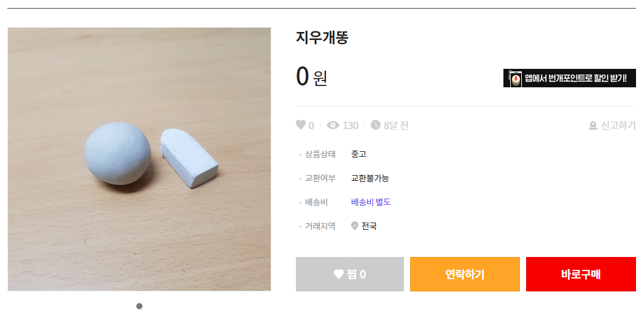The height and width of the screenshot is (324, 644).
Task: Click the clock icon next to 8달 전
Action: [x=376, y=125]
